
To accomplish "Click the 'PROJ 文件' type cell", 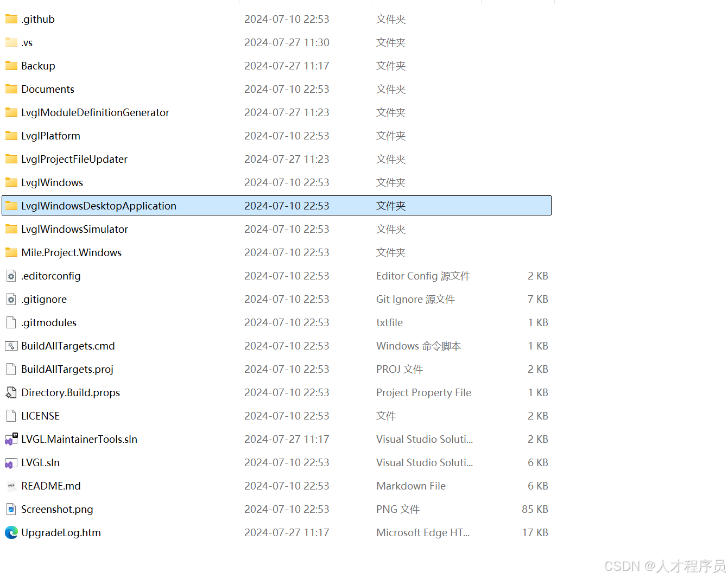I will [x=400, y=369].
